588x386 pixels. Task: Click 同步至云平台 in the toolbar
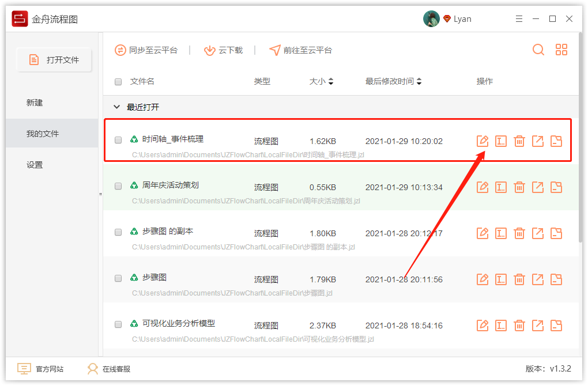click(x=146, y=50)
